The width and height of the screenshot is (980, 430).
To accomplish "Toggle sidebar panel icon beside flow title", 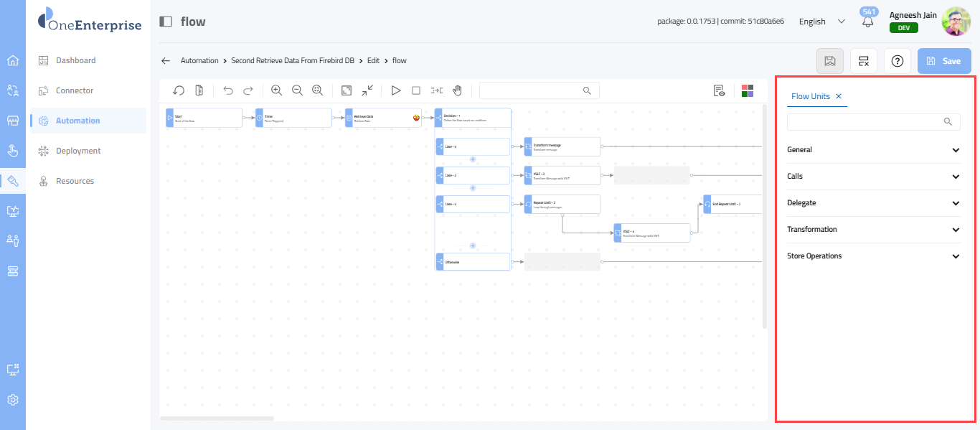I will [x=166, y=22].
